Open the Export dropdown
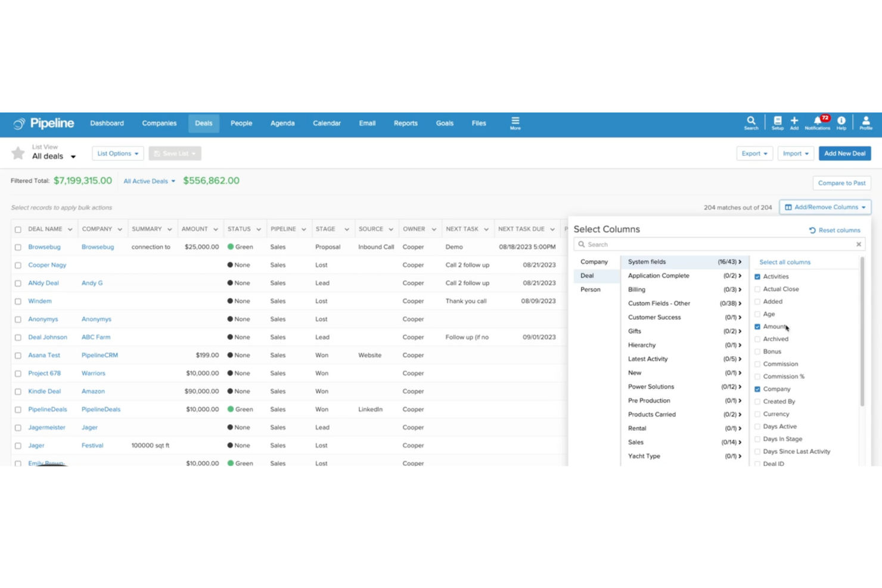 click(754, 154)
